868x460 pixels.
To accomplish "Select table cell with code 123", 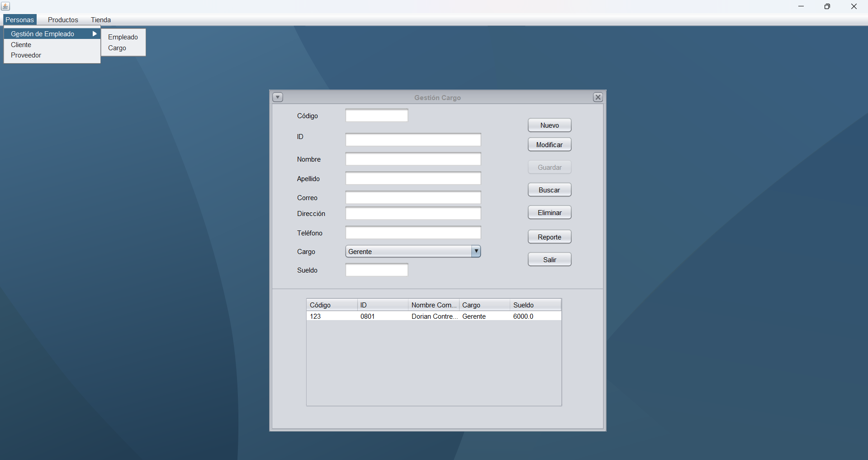I will [332, 316].
